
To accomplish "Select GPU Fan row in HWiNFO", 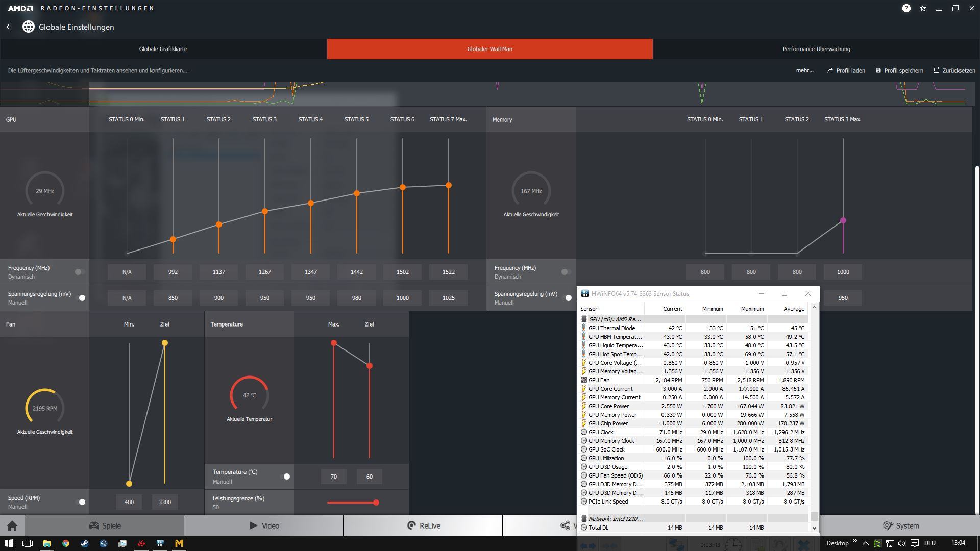I will 693,380.
